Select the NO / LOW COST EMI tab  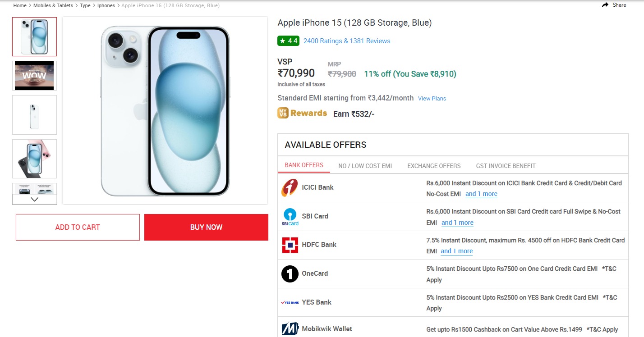coord(365,165)
